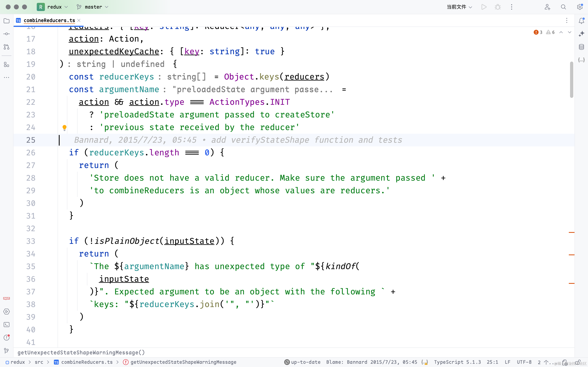Select the extensions icon in activity bar

(x=6, y=65)
